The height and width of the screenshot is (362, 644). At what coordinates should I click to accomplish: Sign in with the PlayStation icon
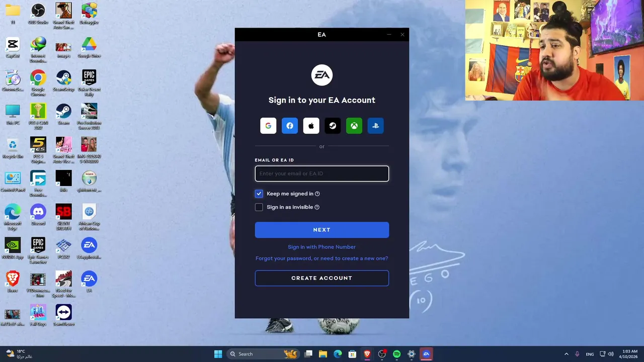375,126
